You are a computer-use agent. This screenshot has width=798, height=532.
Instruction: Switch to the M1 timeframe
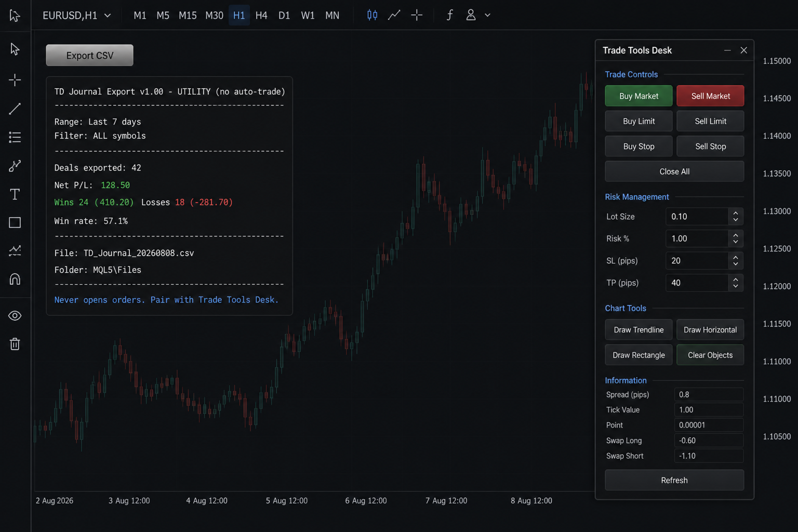click(140, 16)
